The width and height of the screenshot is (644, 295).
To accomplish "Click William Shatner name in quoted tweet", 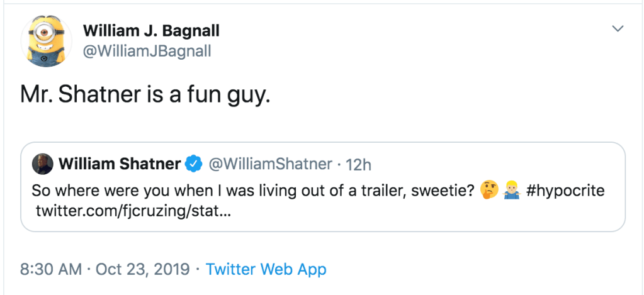I will (120, 164).
